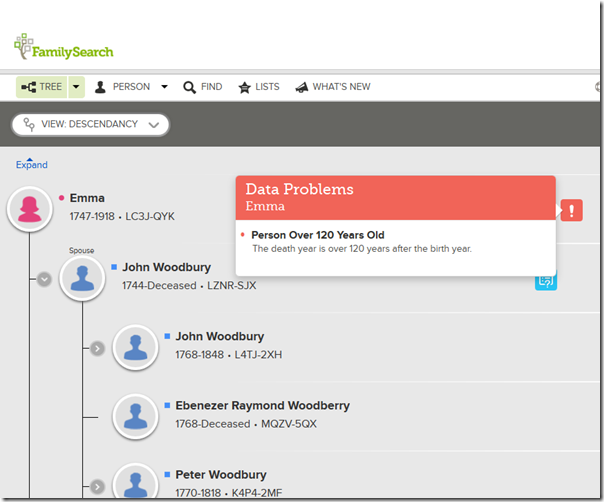The image size is (604, 502).
Task: Click portrait of John Woodbury 1768-1848
Action: [136, 348]
